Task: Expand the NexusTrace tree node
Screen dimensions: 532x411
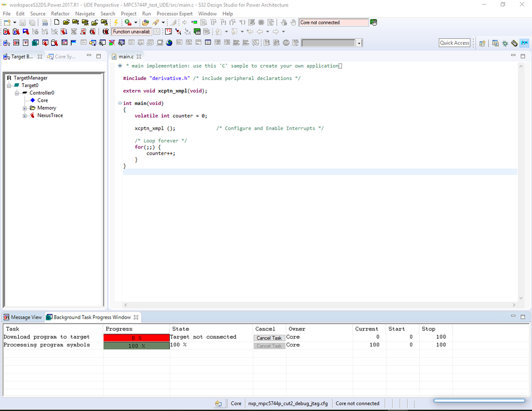Action: (25, 116)
